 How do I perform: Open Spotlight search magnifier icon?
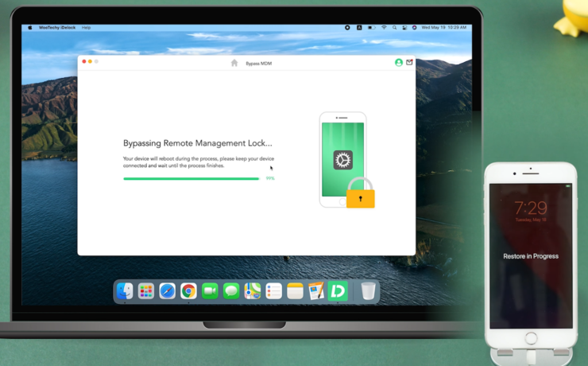click(x=394, y=27)
